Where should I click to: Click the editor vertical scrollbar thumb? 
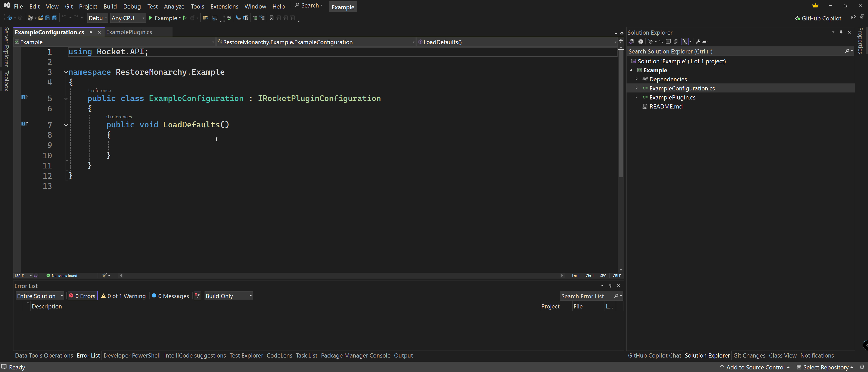click(621, 113)
